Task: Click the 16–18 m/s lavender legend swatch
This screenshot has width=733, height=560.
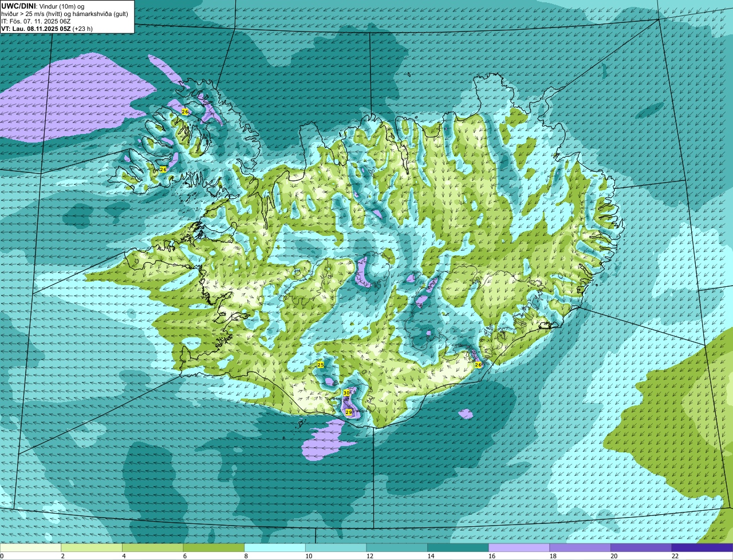Action: (519, 547)
